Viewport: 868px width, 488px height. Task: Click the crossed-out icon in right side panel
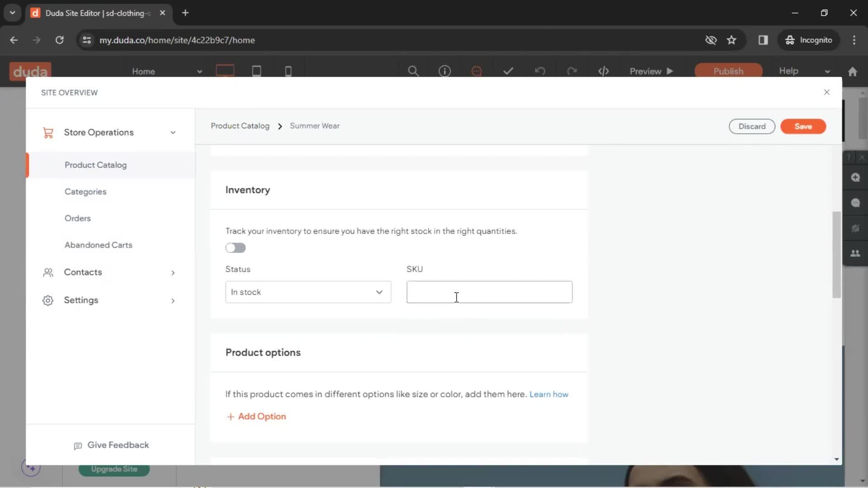pyautogui.click(x=855, y=228)
